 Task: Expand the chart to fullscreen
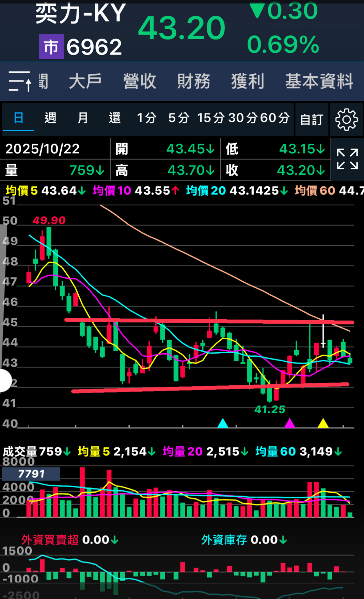[x=347, y=159]
